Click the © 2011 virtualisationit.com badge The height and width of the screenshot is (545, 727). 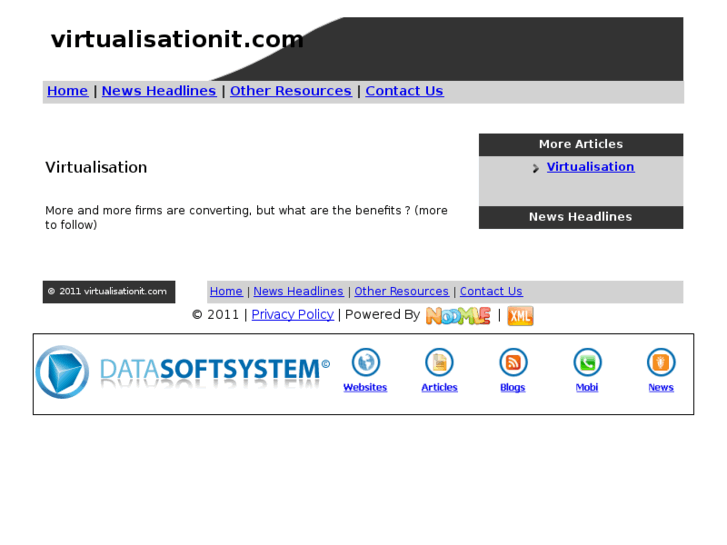[x=109, y=292]
